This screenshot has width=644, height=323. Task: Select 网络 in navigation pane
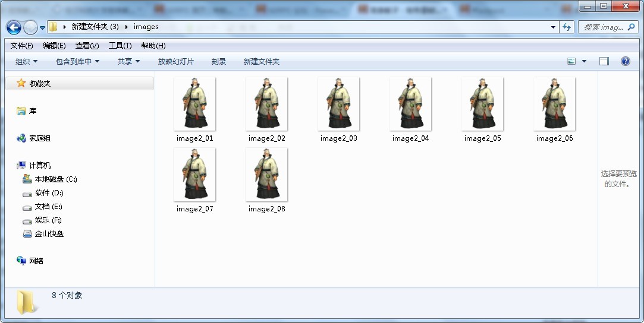coord(36,261)
